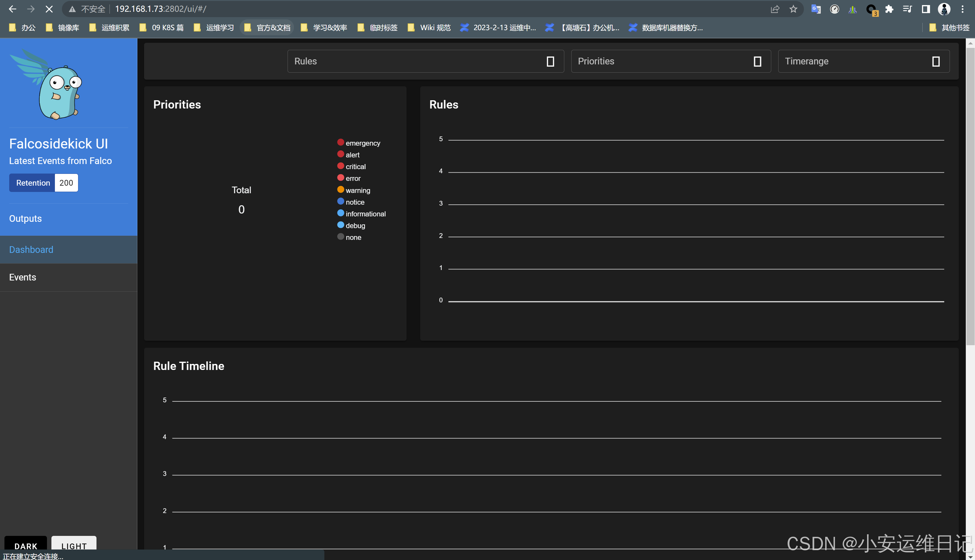Open the Extensions puzzle menu
The width and height of the screenshot is (975, 560).
pos(889,9)
